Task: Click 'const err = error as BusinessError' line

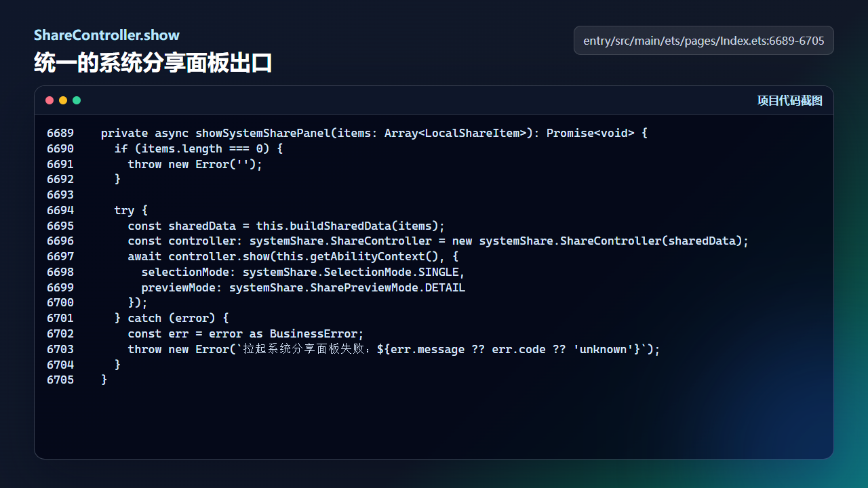Action: (245, 333)
